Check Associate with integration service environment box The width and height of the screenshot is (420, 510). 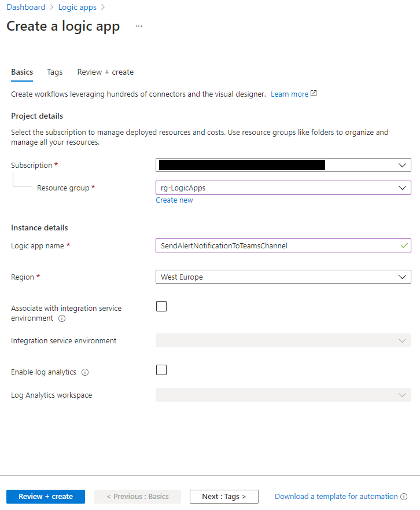pyautogui.click(x=161, y=306)
